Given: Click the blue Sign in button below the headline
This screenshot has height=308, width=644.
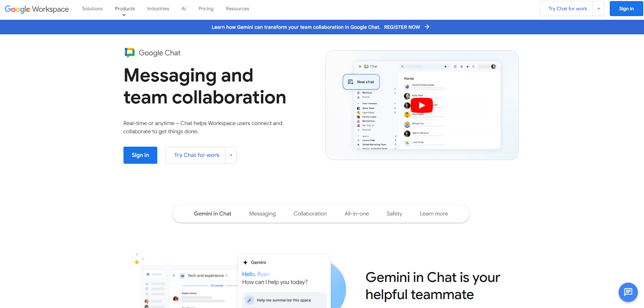Looking at the screenshot, I should pos(140,155).
